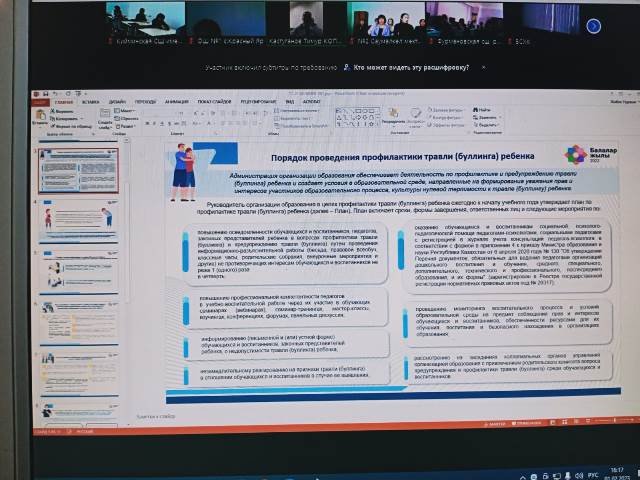
Task: Switch to Normal view icon in the status bar
Action: pyautogui.click(x=553, y=422)
